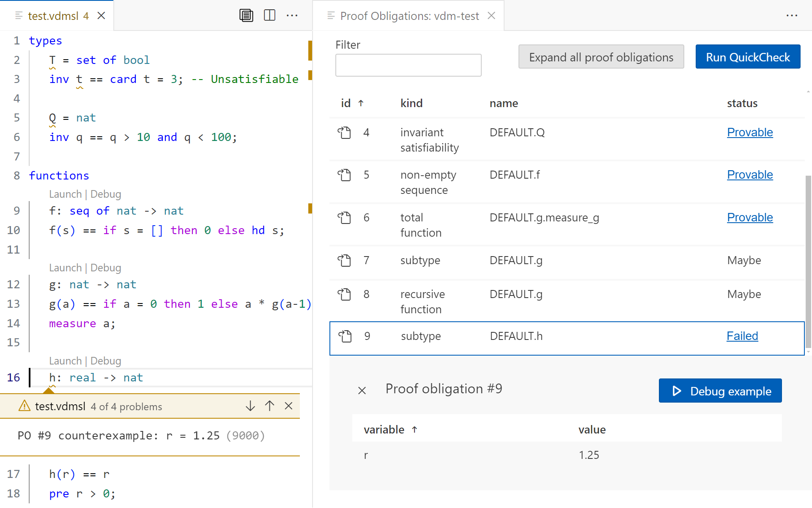812x508 pixels.
Task: Click the go-to-location icon for PO 6
Action: coord(344,218)
